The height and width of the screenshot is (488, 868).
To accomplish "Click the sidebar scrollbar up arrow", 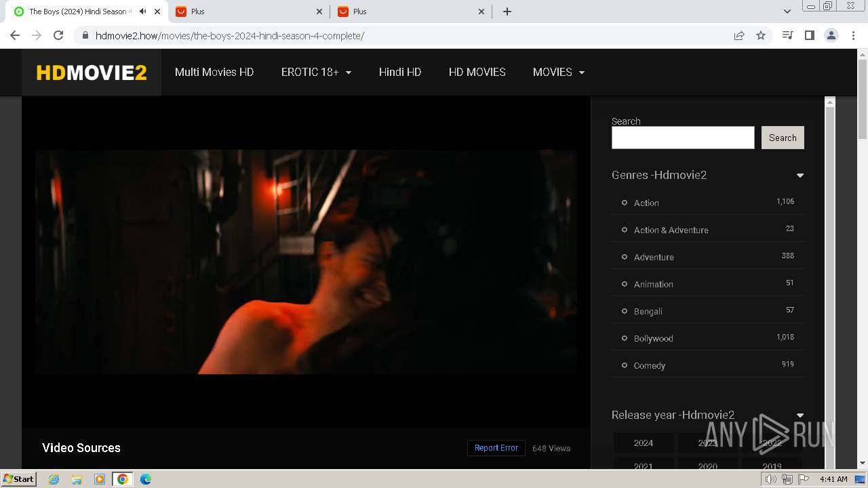I will click(x=829, y=102).
